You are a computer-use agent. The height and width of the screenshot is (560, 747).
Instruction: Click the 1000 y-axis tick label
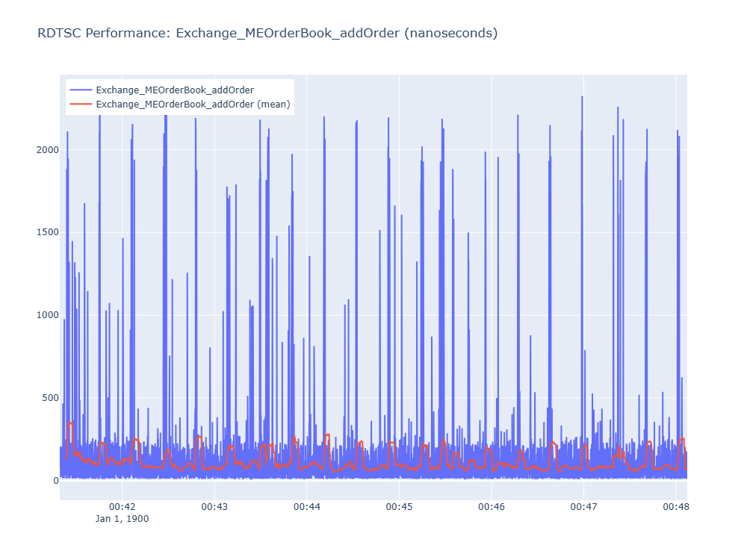pos(48,315)
